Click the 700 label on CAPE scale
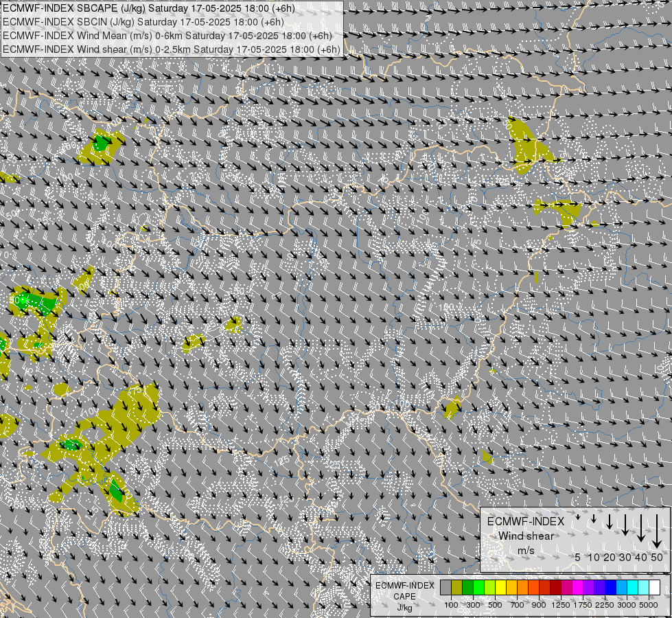The height and width of the screenshot is (618, 672). [x=518, y=605]
